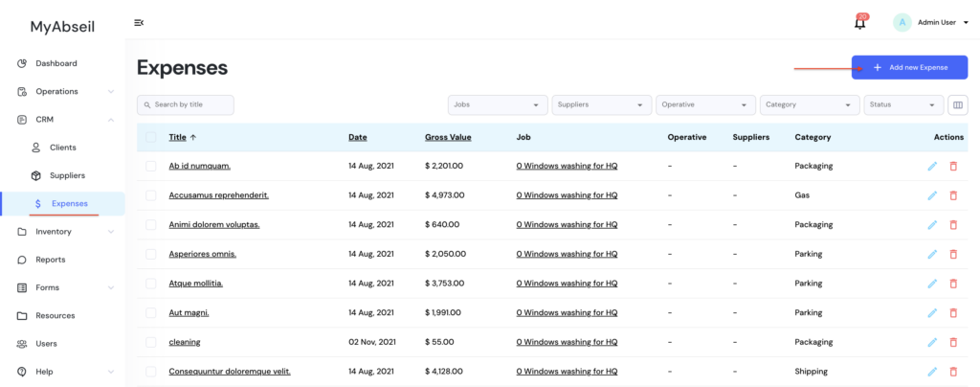
Task: Click the Add new Expense button
Action: point(909,68)
